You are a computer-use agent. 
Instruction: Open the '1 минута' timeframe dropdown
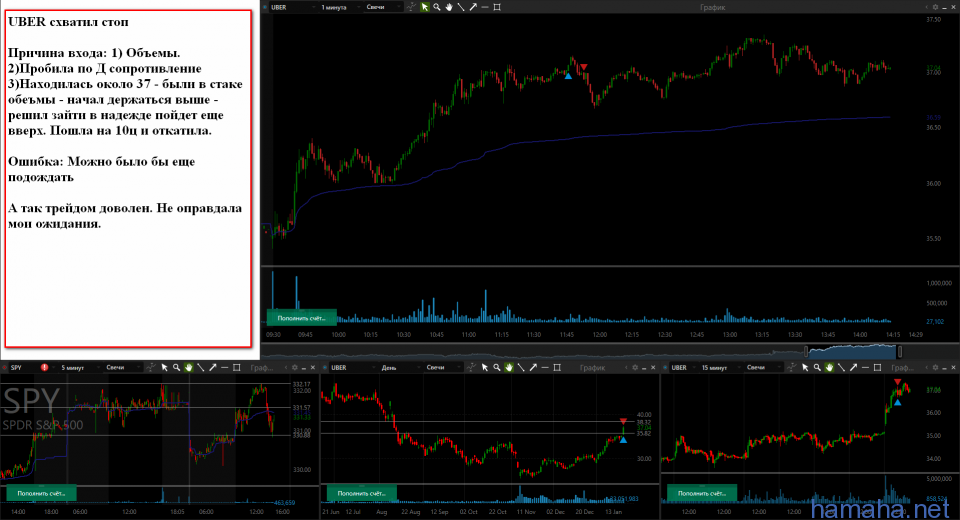pyautogui.click(x=338, y=7)
